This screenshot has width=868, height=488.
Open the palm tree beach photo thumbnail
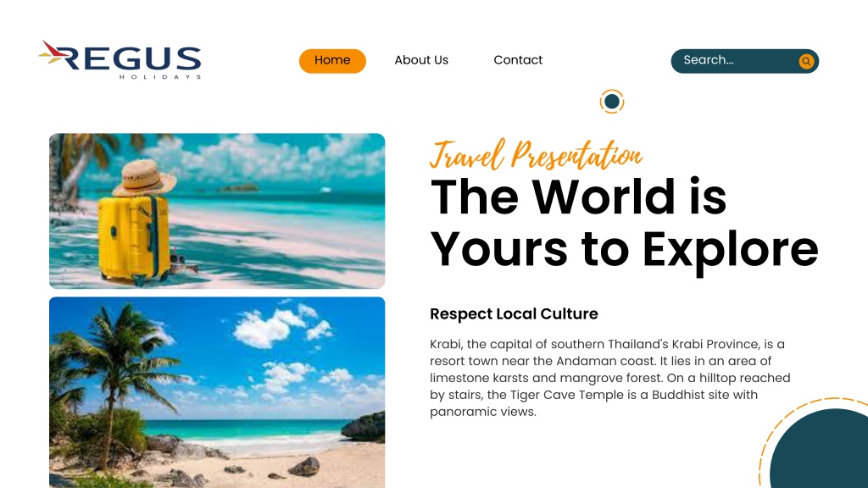tap(217, 392)
